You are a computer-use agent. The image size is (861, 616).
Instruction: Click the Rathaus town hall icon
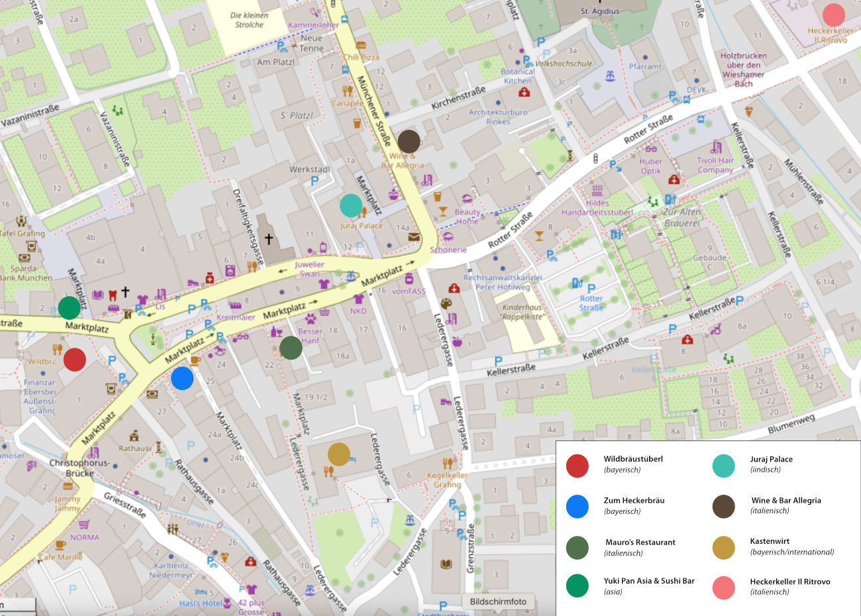point(134,435)
